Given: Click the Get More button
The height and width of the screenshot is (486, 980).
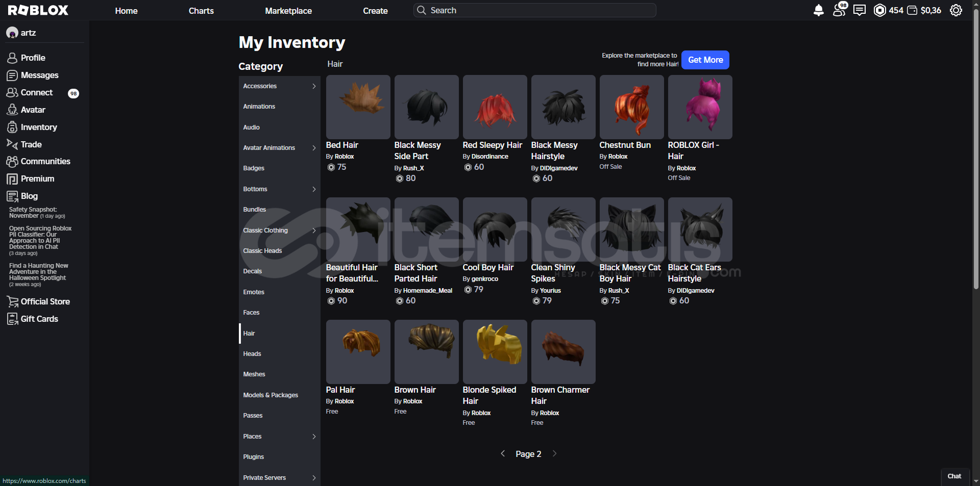Looking at the screenshot, I should click(x=705, y=60).
